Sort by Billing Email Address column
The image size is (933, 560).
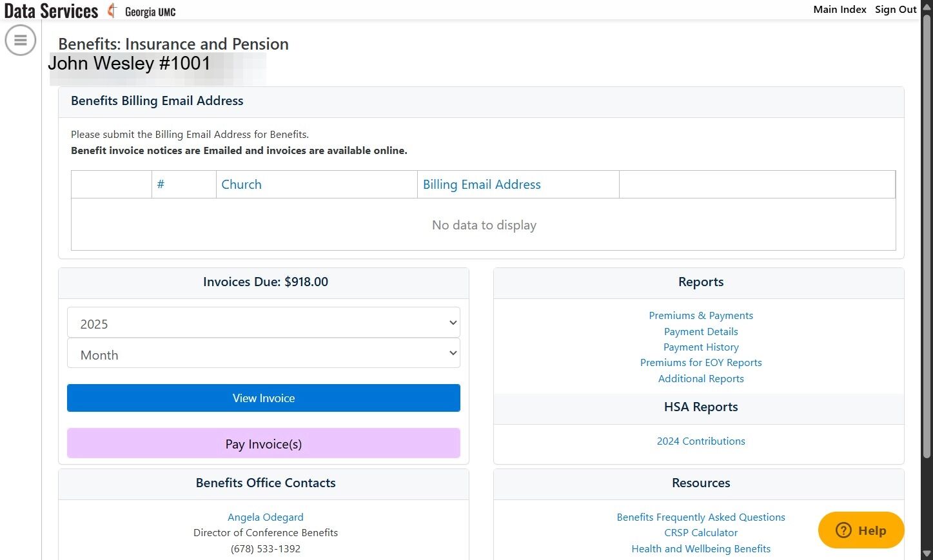[x=482, y=184]
